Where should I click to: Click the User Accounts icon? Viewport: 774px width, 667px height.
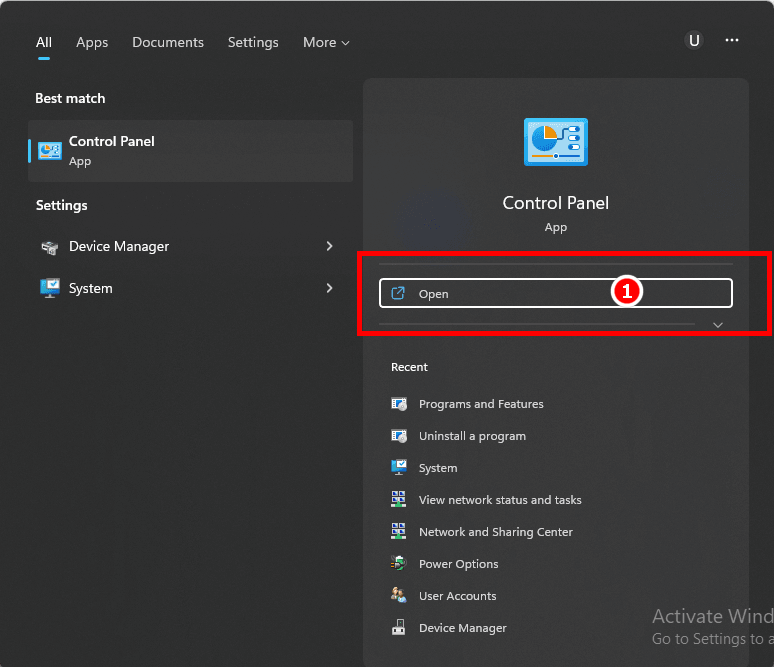[399, 595]
